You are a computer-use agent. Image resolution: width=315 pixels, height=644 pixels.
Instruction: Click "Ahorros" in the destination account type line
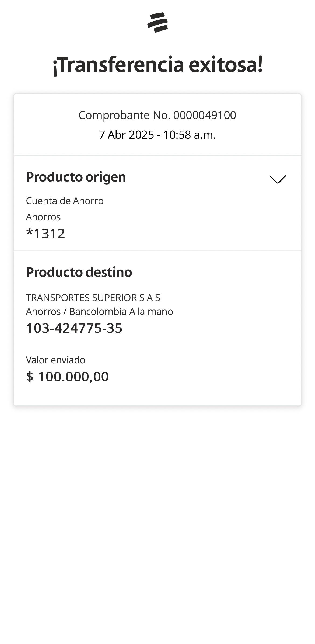point(43,312)
